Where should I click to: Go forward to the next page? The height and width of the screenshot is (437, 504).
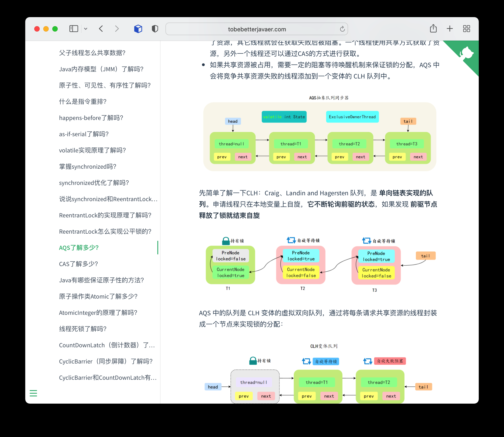click(x=117, y=29)
